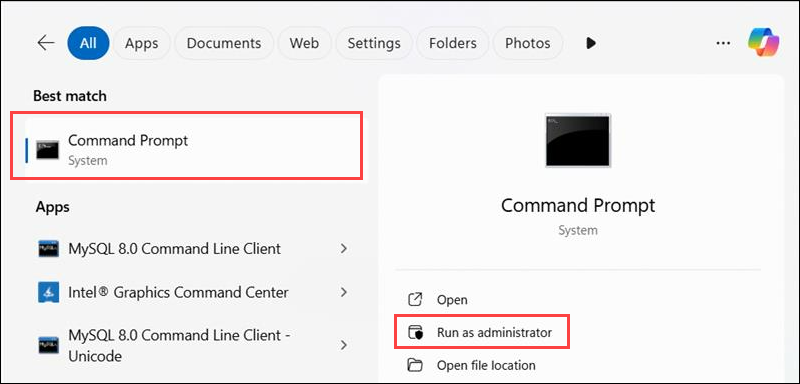Screen dimensions: 800x384
Task: Expand Intel Graphics Command Center chevron
Action: coord(344,292)
